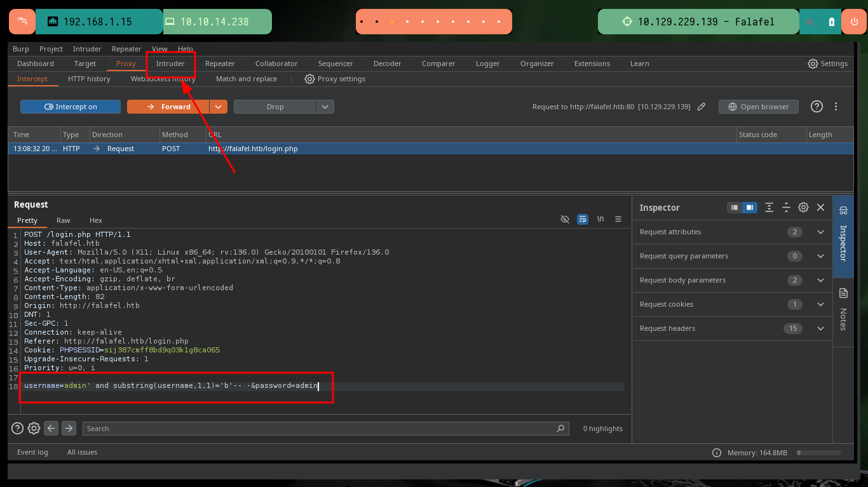Viewport: 868px width, 487px height.
Task: Toggle line wrapping icon in request editor
Action: pos(583,219)
